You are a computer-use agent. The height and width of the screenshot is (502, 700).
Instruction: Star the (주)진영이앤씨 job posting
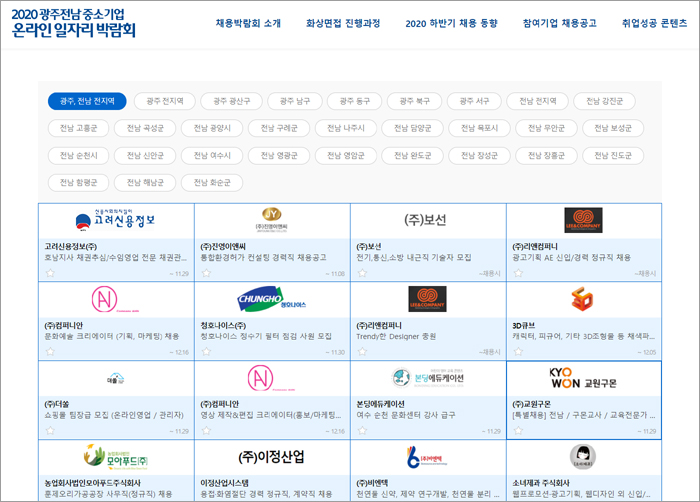(206, 273)
